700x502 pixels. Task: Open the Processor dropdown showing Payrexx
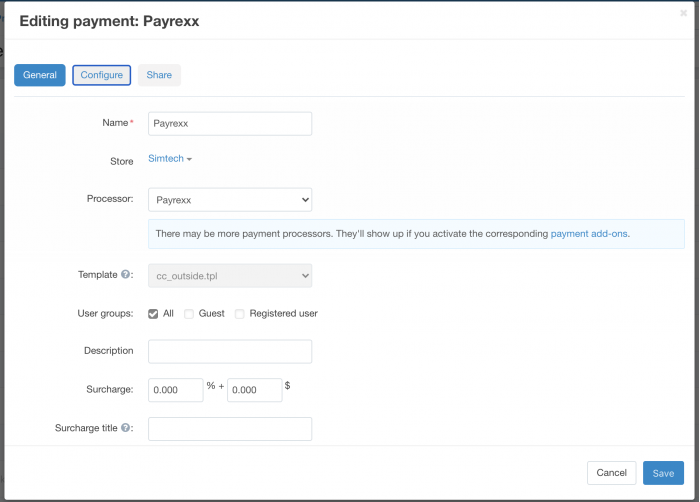pyautogui.click(x=230, y=200)
